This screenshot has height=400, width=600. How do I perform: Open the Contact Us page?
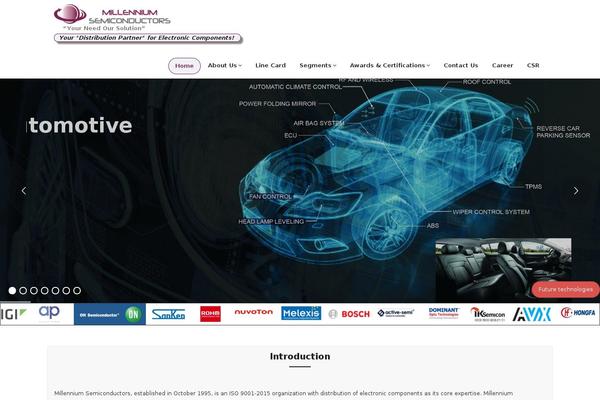pyautogui.click(x=461, y=65)
